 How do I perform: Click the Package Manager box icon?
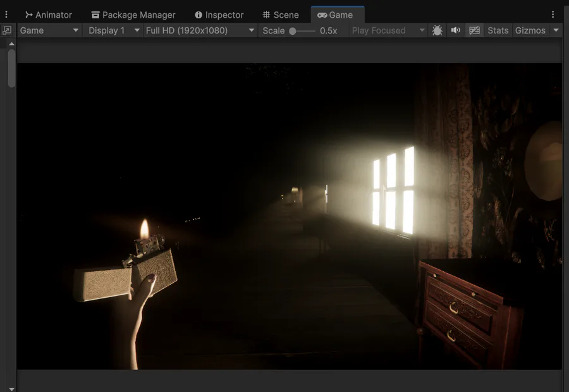pos(95,15)
